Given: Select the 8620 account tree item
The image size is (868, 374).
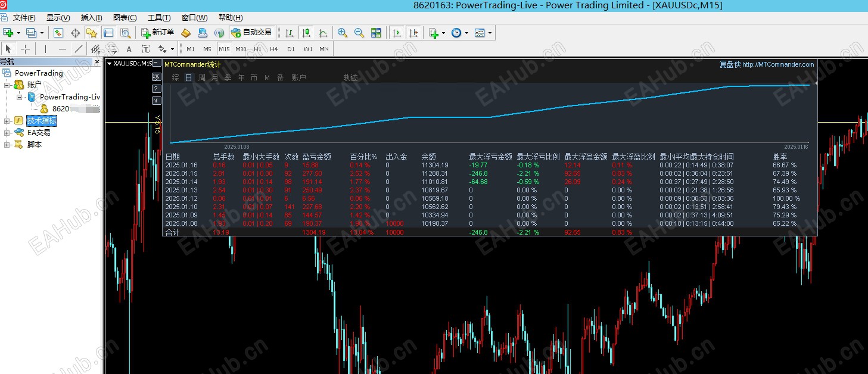Looking at the screenshot, I should coord(70,109).
